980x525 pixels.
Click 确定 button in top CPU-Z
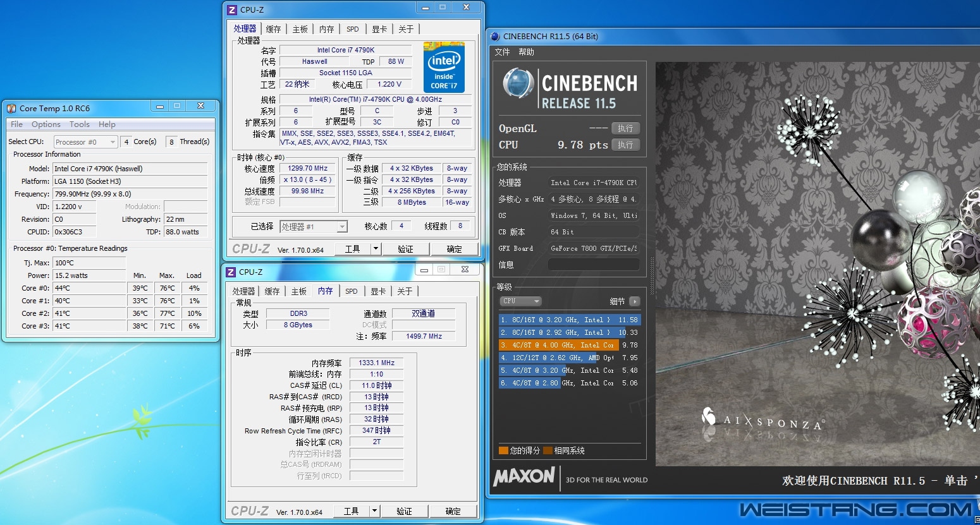click(454, 249)
